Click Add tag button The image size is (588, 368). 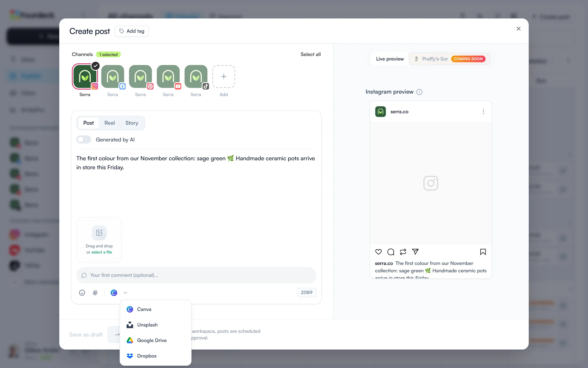tap(132, 31)
